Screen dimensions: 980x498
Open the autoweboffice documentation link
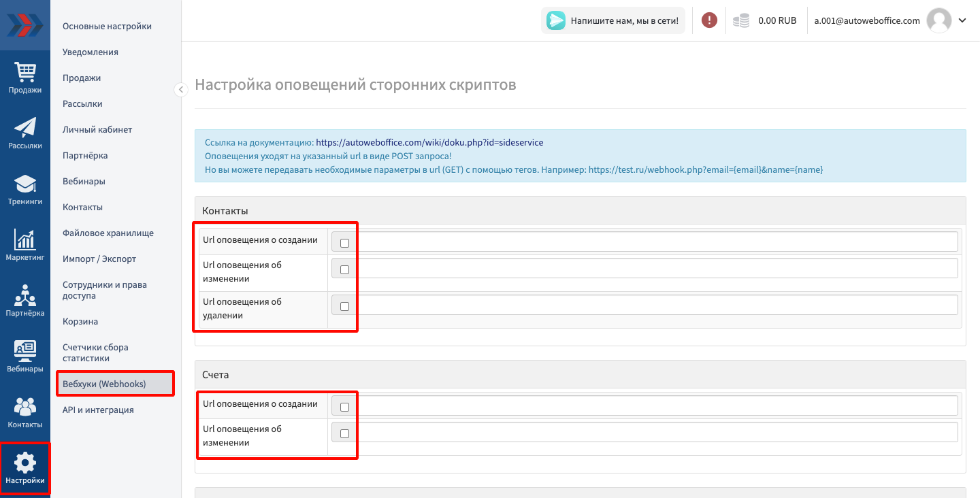coord(429,143)
